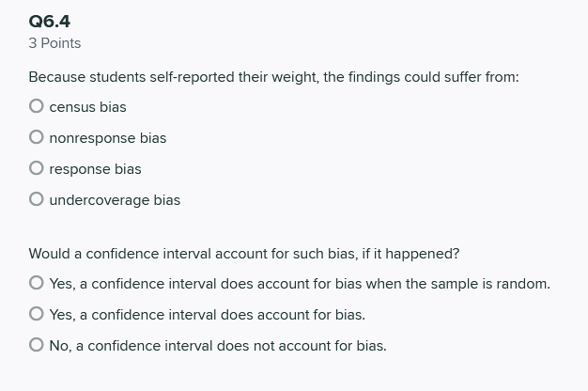The height and width of the screenshot is (391, 588).
Task: Click label text 'Yes, a confidence interval does account for bias.'
Action: click(x=208, y=315)
